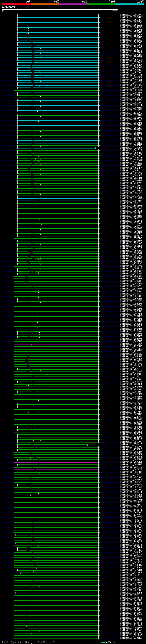
Task: Select hit label UniRef100_P09189
Action: click(x=131, y=485)
